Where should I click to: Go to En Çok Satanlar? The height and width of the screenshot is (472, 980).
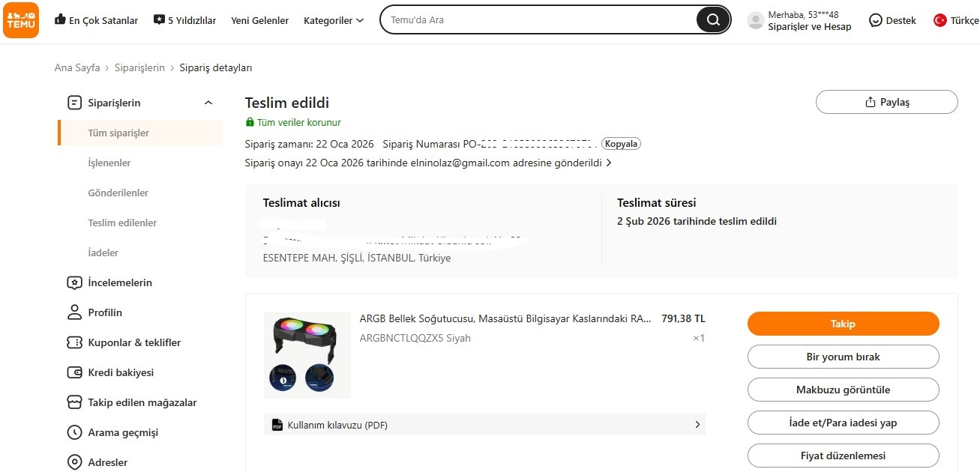[x=96, y=20]
